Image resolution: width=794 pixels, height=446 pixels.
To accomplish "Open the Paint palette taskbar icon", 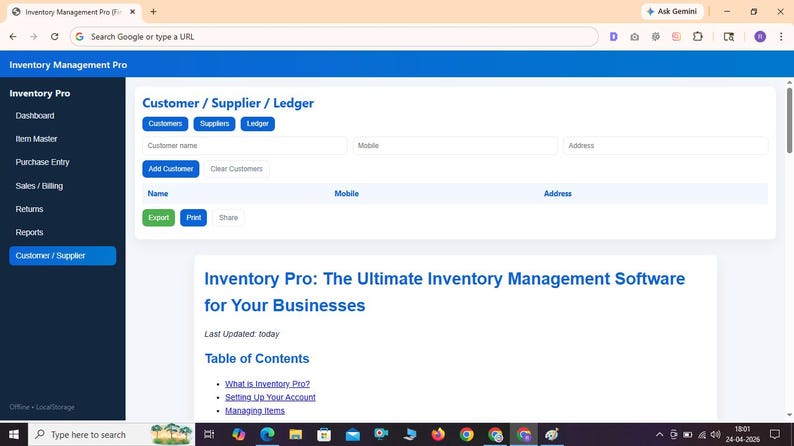I will point(552,434).
